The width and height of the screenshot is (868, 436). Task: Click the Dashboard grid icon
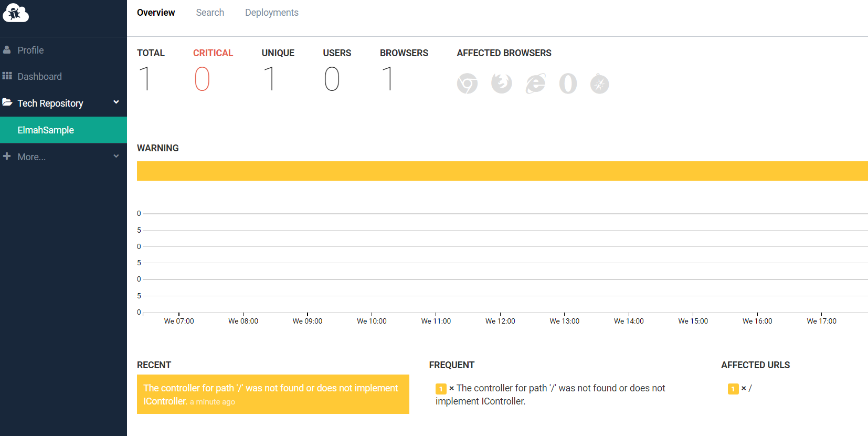(x=7, y=76)
